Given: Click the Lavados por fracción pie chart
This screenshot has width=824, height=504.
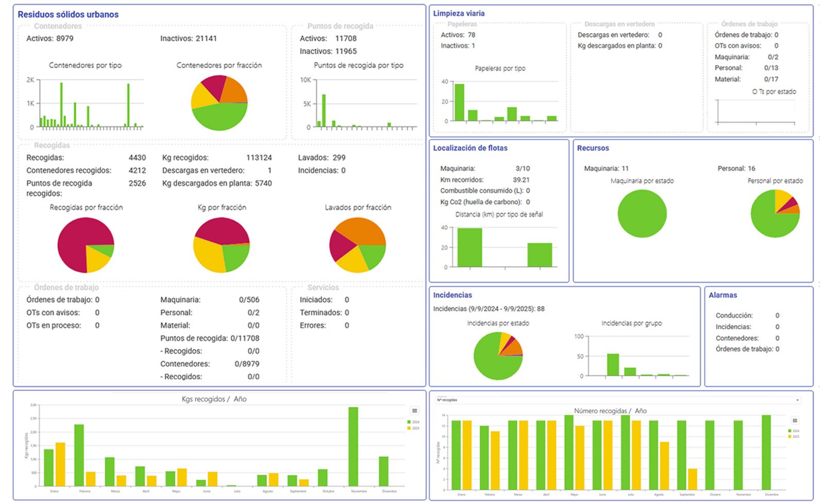Looking at the screenshot, I should click(x=357, y=245).
